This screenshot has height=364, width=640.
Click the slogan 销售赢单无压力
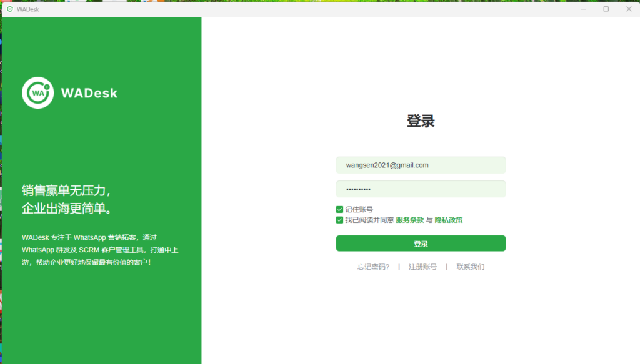(66, 190)
